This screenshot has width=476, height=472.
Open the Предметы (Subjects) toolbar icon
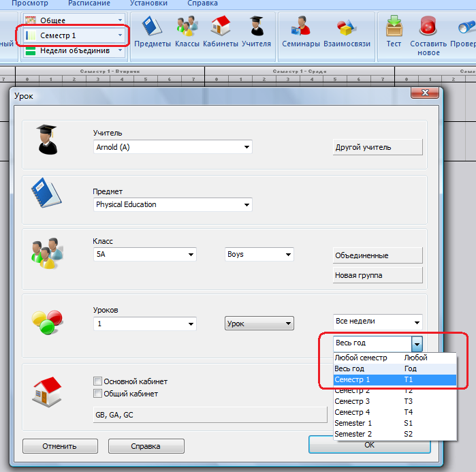pyautogui.click(x=152, y=31)
